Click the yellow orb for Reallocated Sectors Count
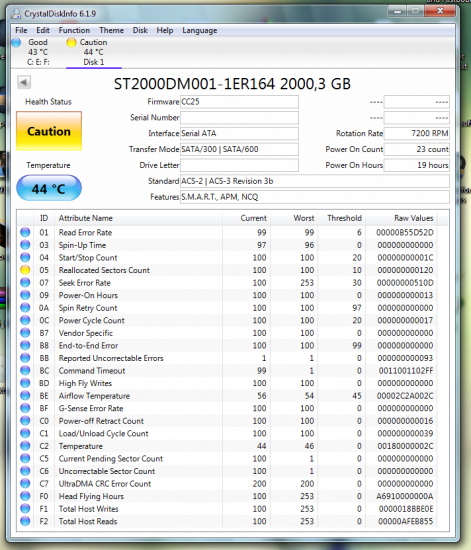The image size is (471, 550). click(x=25, y=270)
